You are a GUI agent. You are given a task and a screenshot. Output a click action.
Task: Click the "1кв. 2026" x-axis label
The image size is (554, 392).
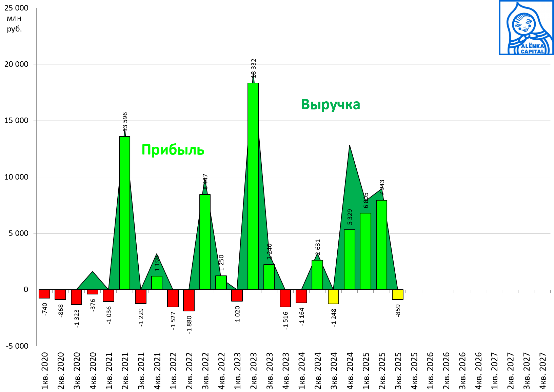click(430, 371)
